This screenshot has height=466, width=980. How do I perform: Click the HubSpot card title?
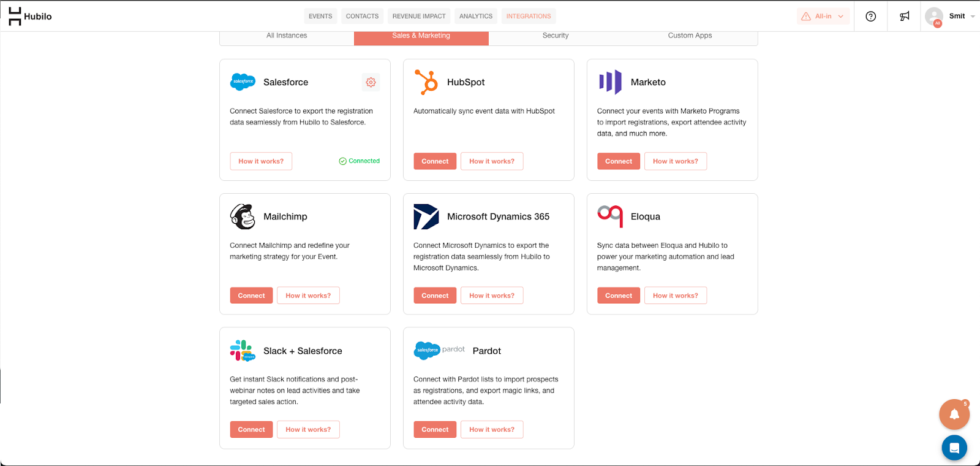click(466, 82)
